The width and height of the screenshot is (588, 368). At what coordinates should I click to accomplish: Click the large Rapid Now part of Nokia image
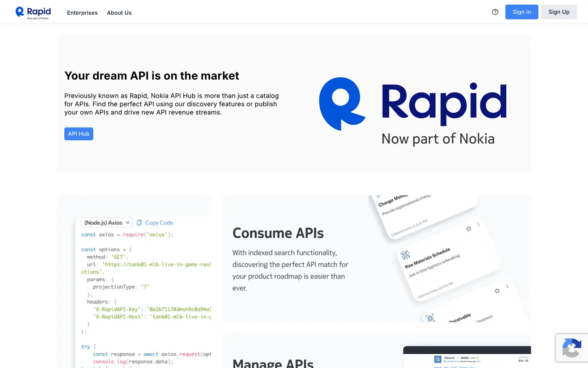pyautogui.click(x=413, y=110)
